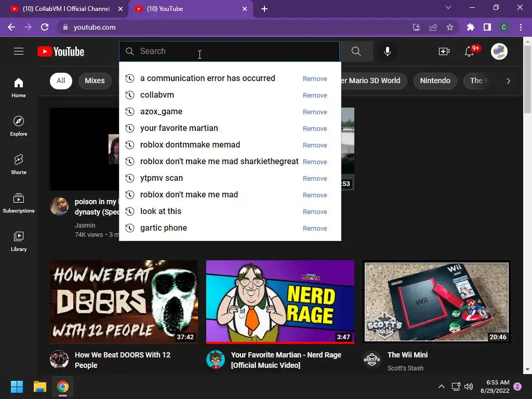Open the tab search dropdown arrow
Image resolution: width=532 pixels, height=399 pixels.
click(x=448, y=7)
